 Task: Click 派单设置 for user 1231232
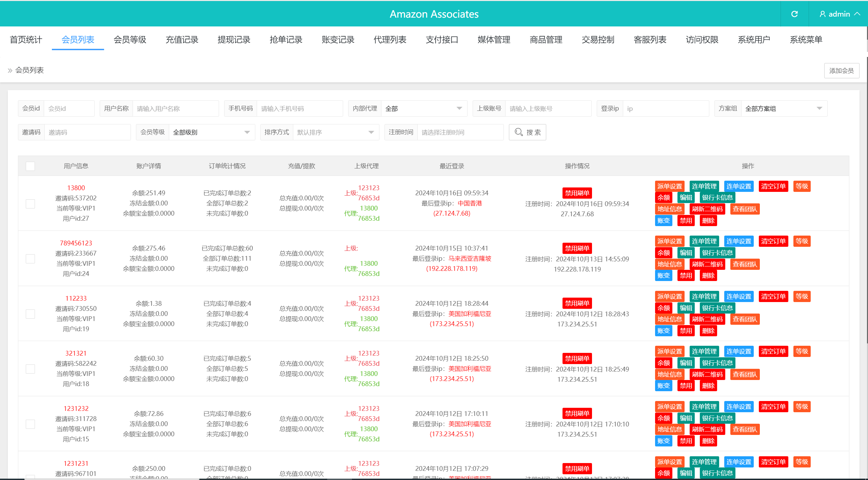[669, 406]
